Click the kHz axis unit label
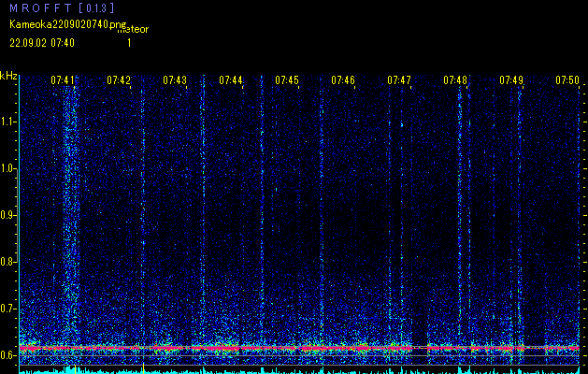 pyautogui.click(x=8, y=76)
